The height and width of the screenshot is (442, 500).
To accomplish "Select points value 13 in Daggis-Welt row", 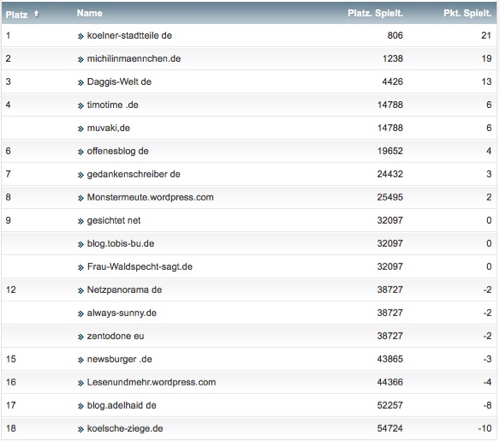I will [487, 82].
